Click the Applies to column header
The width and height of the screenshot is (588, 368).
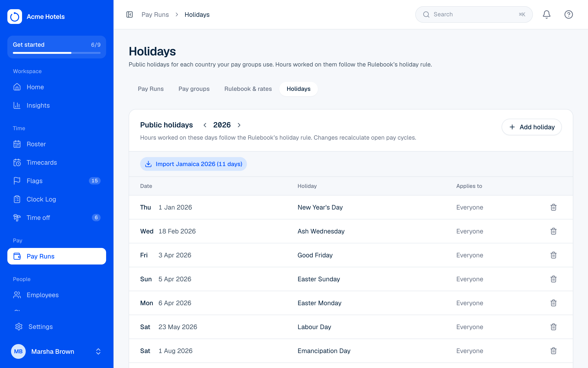(x=469, y=186)
